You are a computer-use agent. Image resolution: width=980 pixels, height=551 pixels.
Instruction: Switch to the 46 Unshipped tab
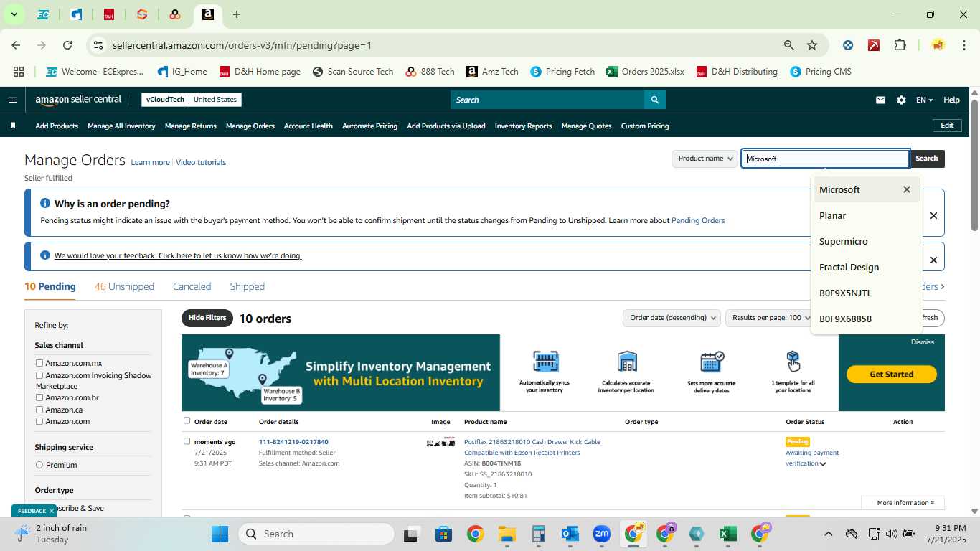coord(124,286)
